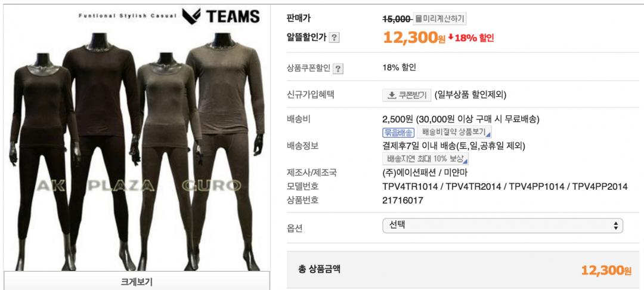Click the model number TPV4TR1014 text
Image resolution: width=644 pixels, height=290 pixels.
408,187
